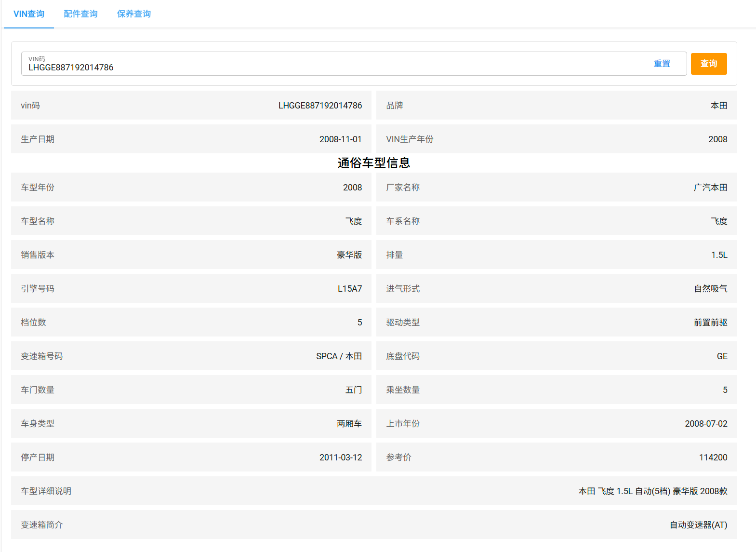Click the 排量 label
756x552 pixels.
coord(395,255)
